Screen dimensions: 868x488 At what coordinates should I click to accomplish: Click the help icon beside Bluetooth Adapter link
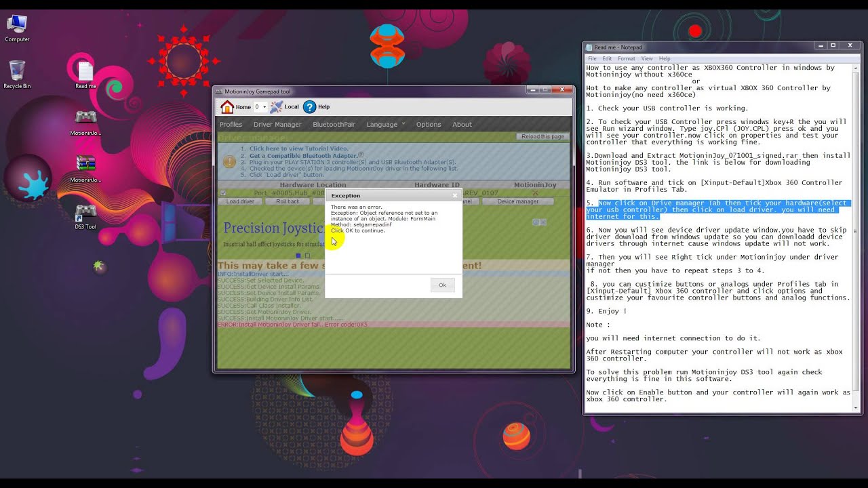coord(361,155)
